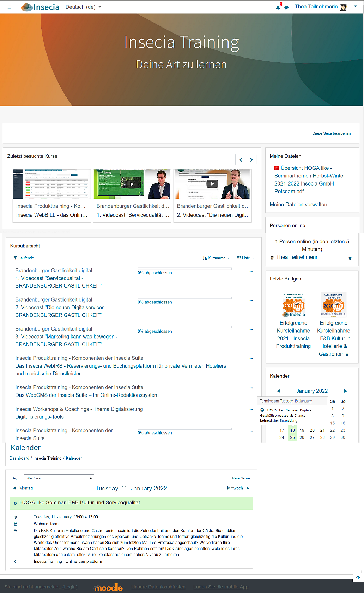Screen dimensions: 364x593
Task: Open actions menu for Digitalisierungs-Tools course
Action: click(x=251, y=410)
